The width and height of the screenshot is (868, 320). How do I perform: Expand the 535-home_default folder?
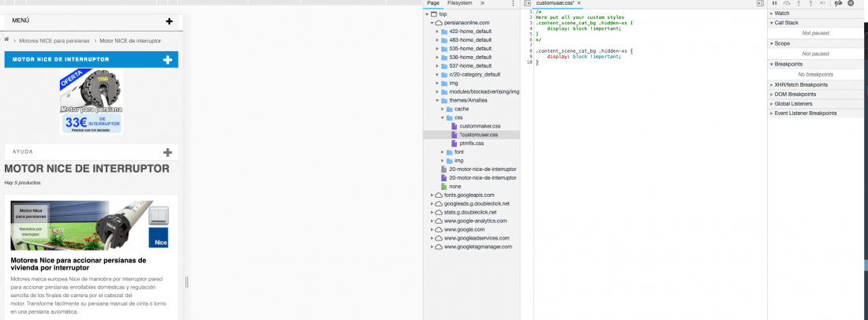click(437, 49)
